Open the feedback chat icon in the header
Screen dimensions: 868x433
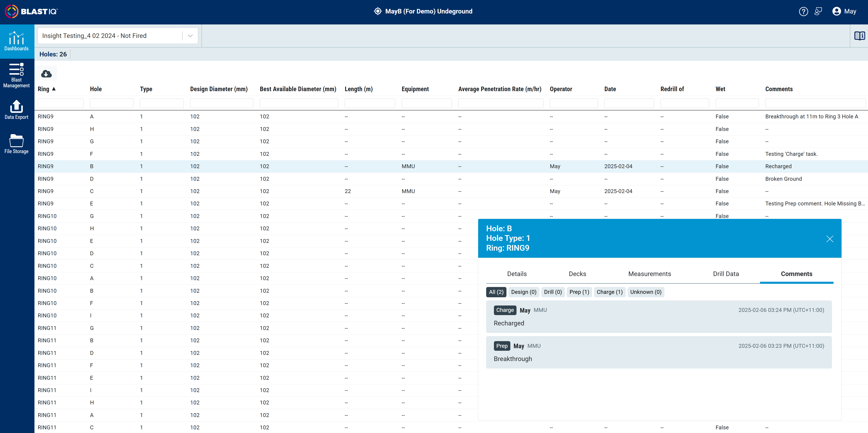pos(818,11)
